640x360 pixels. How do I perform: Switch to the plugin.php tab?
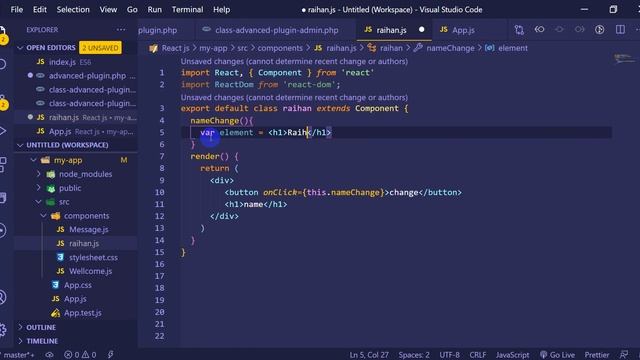[158, 30]
